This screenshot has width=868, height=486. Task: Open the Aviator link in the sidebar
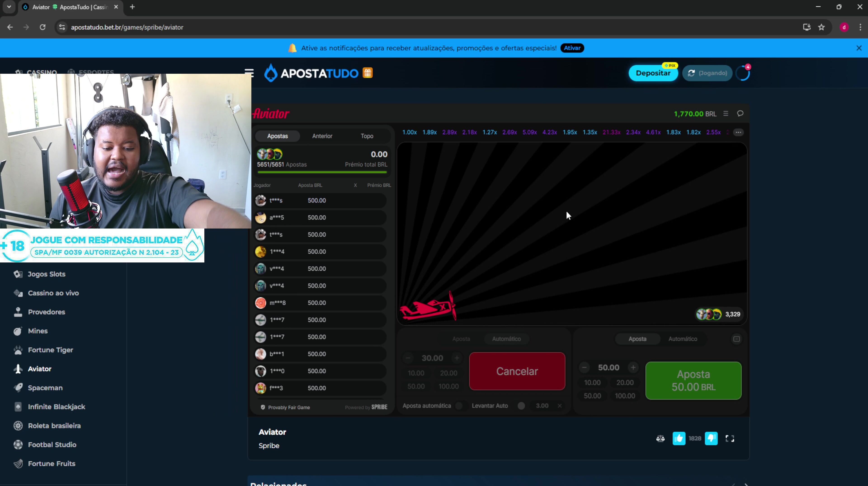39,369
